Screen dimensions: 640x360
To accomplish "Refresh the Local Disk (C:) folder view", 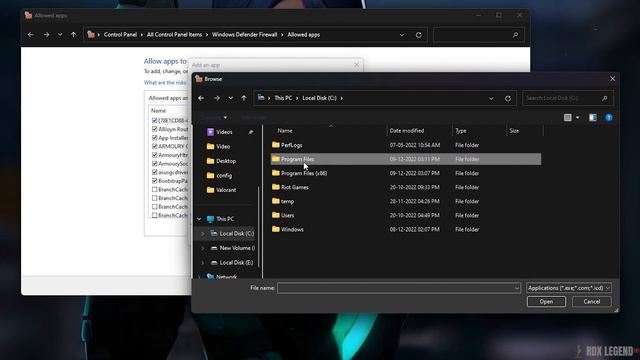I will point(508,98).
